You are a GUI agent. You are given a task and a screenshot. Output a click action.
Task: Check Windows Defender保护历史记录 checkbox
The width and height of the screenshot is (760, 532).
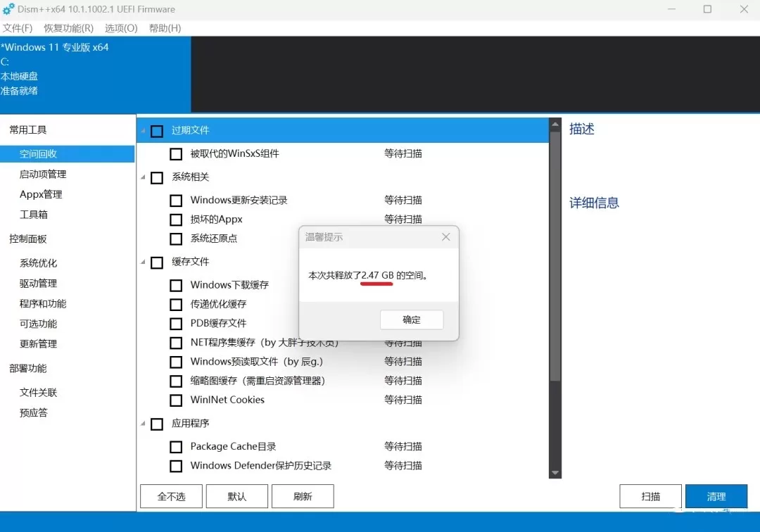(x=176, y=466)
